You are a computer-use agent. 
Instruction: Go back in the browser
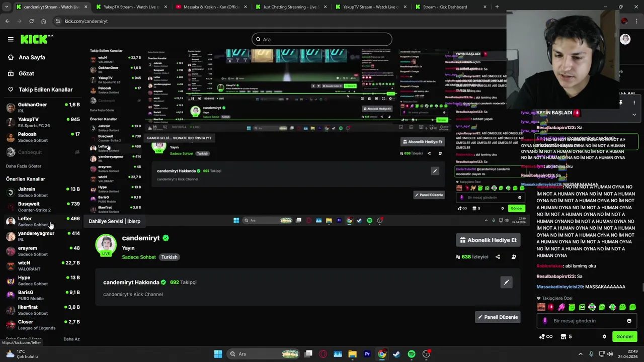coord(7,21)
